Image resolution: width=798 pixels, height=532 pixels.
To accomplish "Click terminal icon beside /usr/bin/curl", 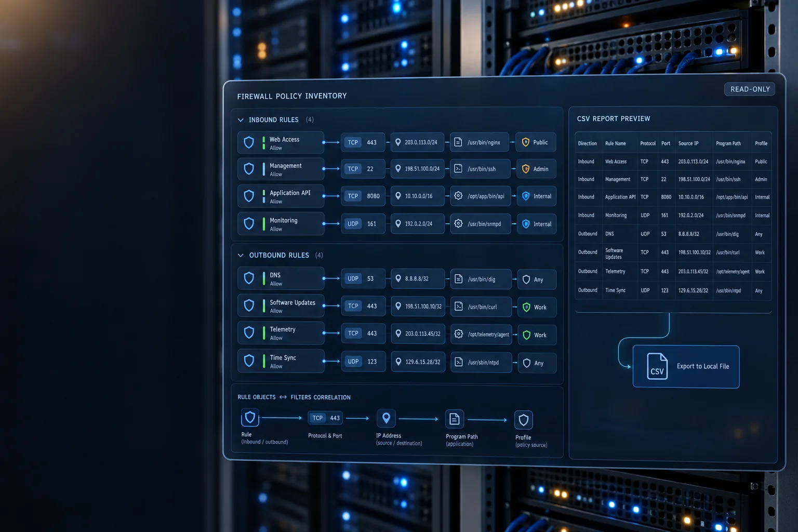I will point(459,307).
